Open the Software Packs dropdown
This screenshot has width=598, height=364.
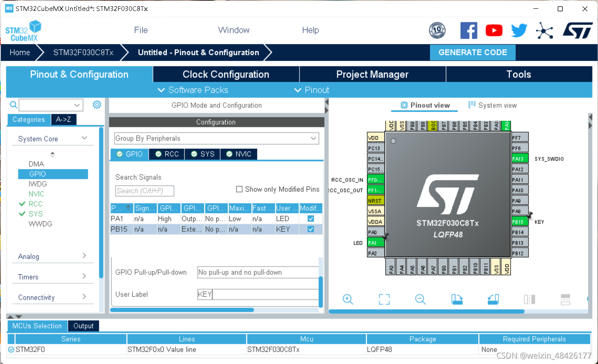193,90
